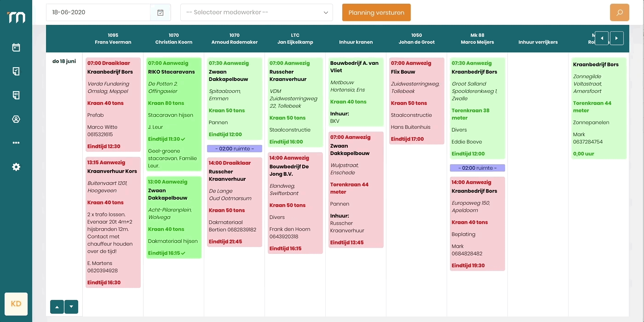The width and height of the screenshot is (644, 322).
Task: Click the ruimte bar in Arnoud Rademaker column
Action: pyautogui.click(x=235, y=149)
